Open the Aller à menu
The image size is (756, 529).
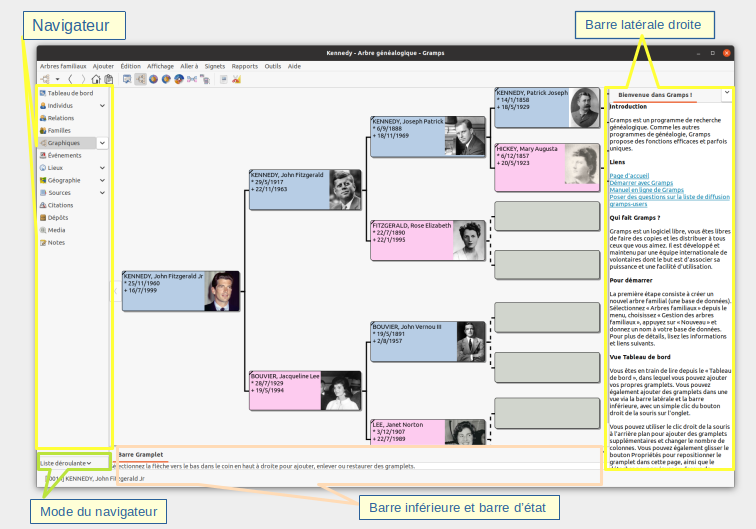pyautogui.click(x=189, y=67)
